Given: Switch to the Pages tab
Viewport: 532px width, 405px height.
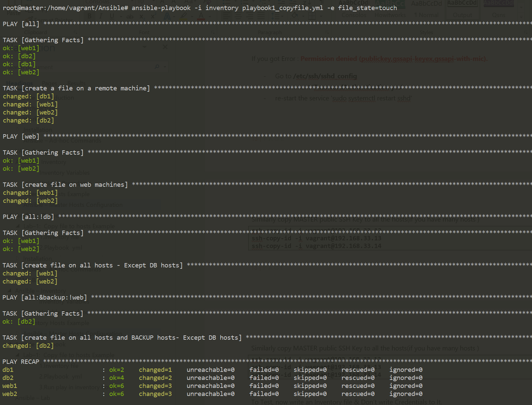Looking at the screenshot, I should [x=50, y=83].
